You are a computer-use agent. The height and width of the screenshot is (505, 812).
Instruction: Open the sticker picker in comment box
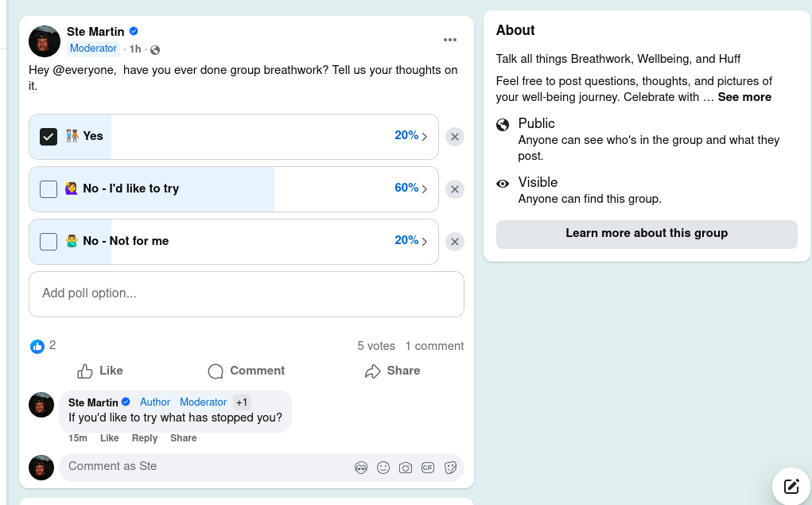click(x=450, y=468)
